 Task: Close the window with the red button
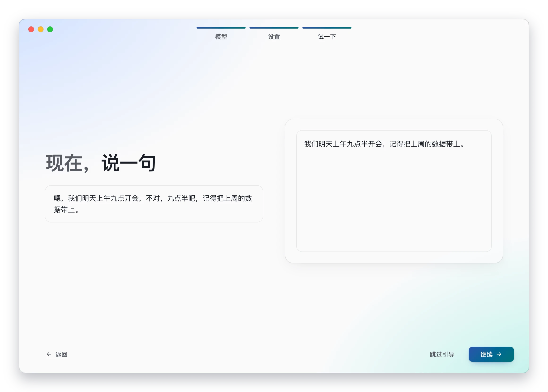31,29
